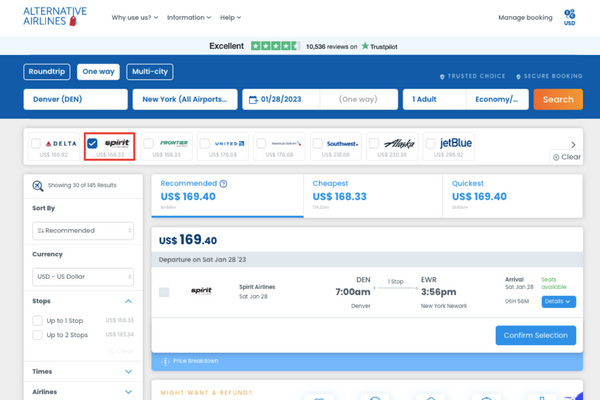The image size is (600, 400).
Task: Select the Cheapest US$ 168.33 tab
Action: pyautogui.click(x=373, y=196)
